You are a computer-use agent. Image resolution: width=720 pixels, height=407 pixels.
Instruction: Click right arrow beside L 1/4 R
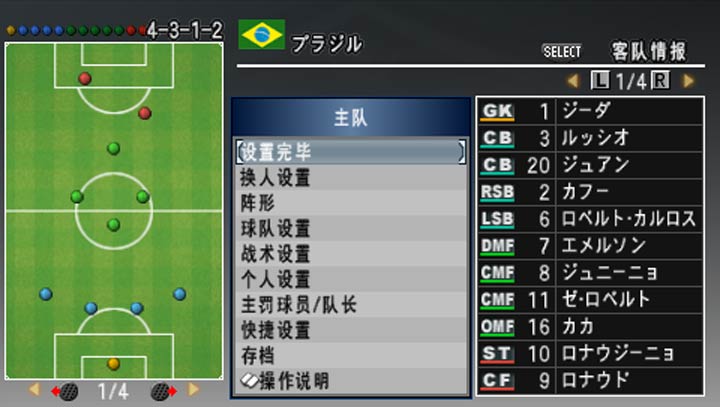coord(688,81)
